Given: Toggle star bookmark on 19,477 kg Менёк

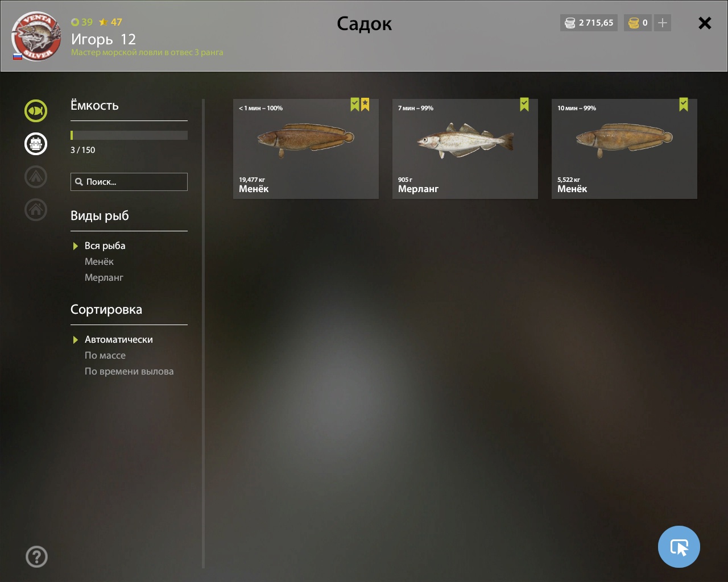Looking at the screenshot, I should click(365, 105).
